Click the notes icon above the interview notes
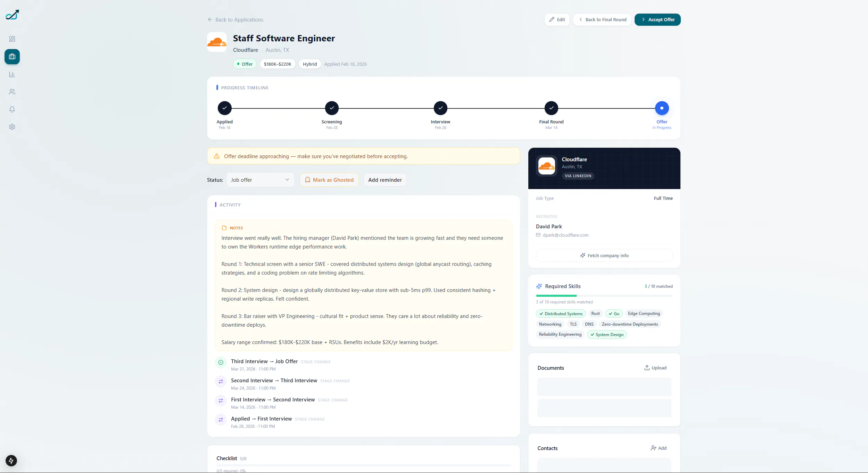 [x=224, y=228]
